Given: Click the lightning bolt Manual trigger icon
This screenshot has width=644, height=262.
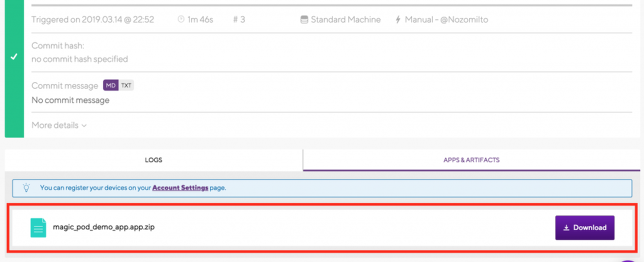Looking at the screenshot, I should click(397, 19).
